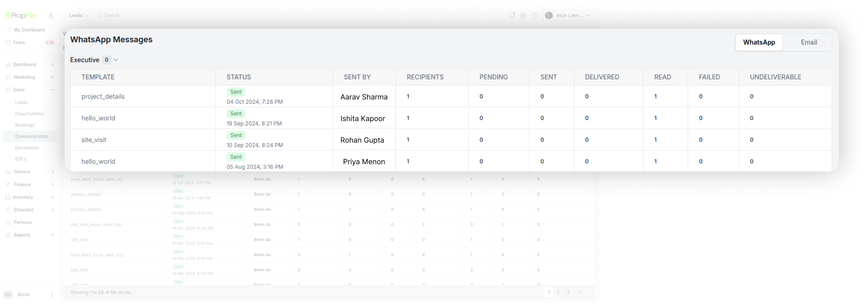Open Leads under Sales
The image size is (868, 304).
pyautogui.click(x=22, y=102)
